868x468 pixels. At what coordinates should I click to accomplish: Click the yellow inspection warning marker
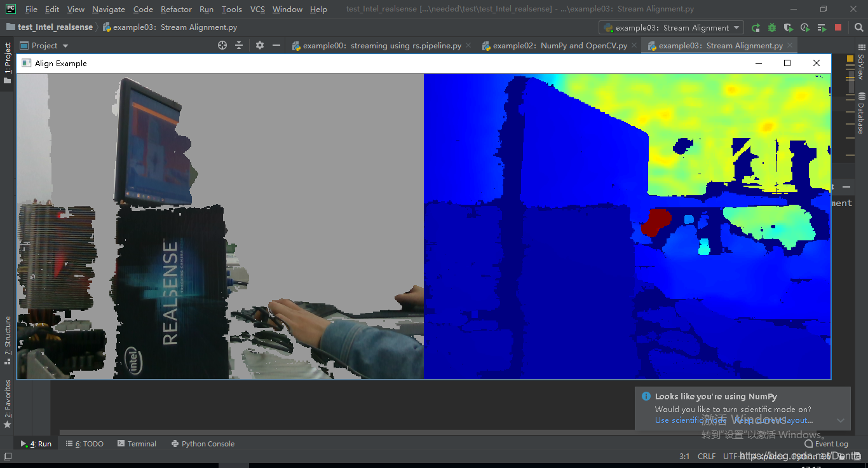(850, 59)
